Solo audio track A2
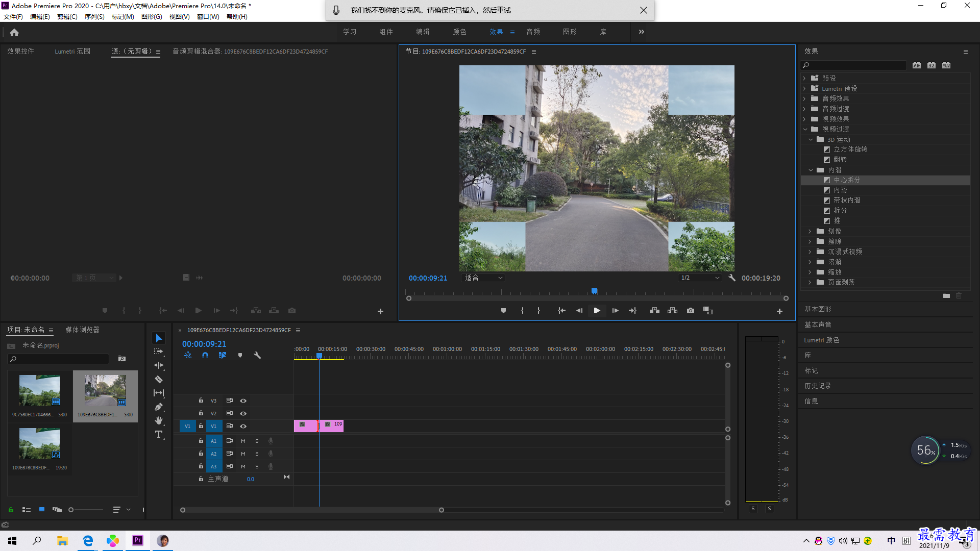980x551 pixels. pyautogui.click(x=257, y=454)
